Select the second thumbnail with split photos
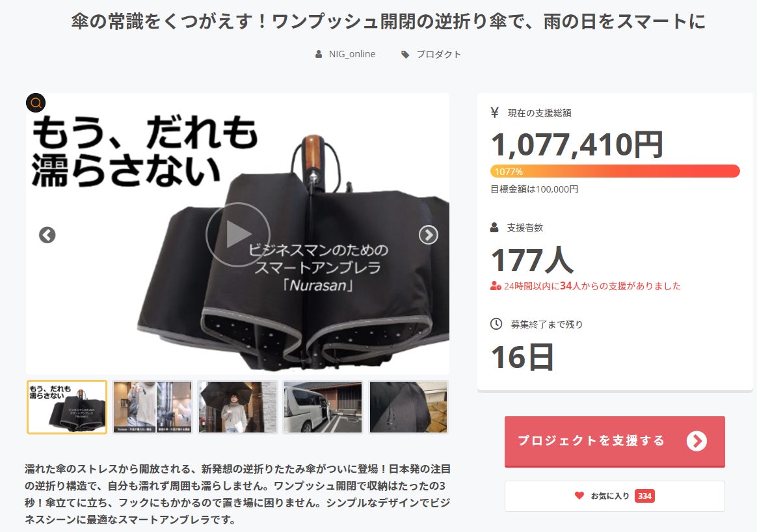 point(153,407)
